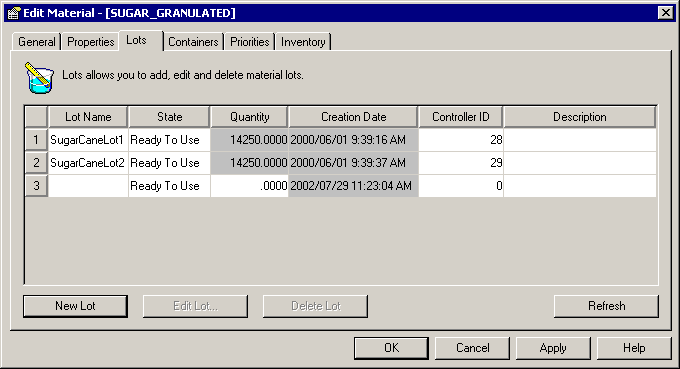Image resolution: width=680 pixels, height=369 pixels.
Task: Select the SugarCaneLot1 lot name cell
Action: [88, 140]
